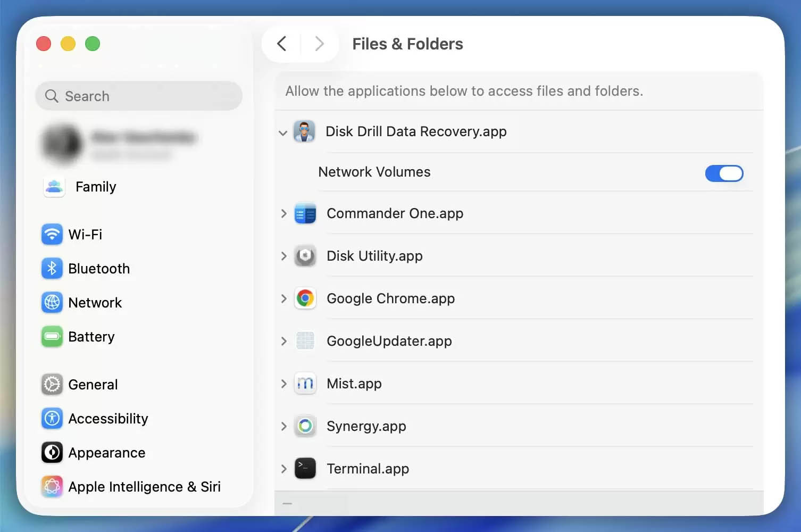
Task: Expand the Google Chrome.app entry
Action: click(x=283, y=298)
